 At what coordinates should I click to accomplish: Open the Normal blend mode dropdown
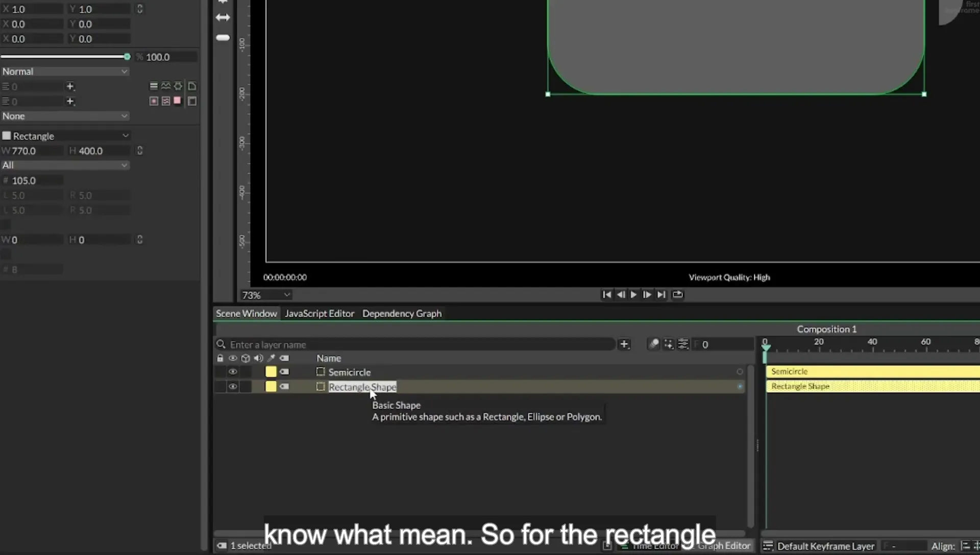[65, 71]
